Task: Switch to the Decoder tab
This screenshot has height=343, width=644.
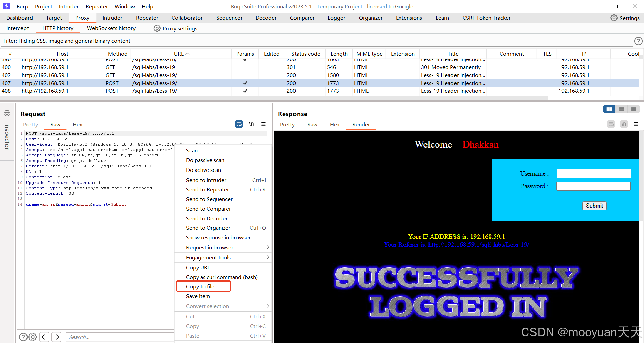Action: click(x=266, y=18)
